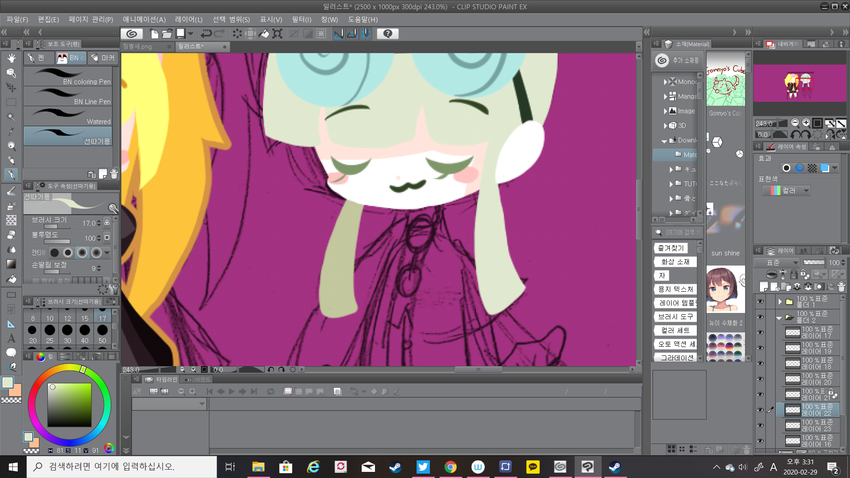This screenshot has height=478, width=850.
Task: Click the zoom in icon in Navigator panel
Action: click(x=806, y=123)
